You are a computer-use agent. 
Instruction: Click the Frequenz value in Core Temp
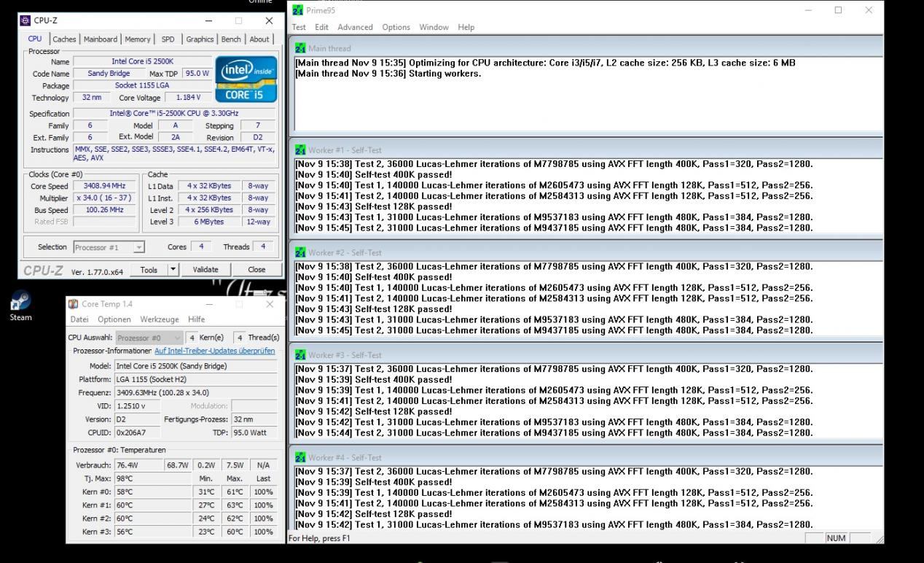coord(195,392)
